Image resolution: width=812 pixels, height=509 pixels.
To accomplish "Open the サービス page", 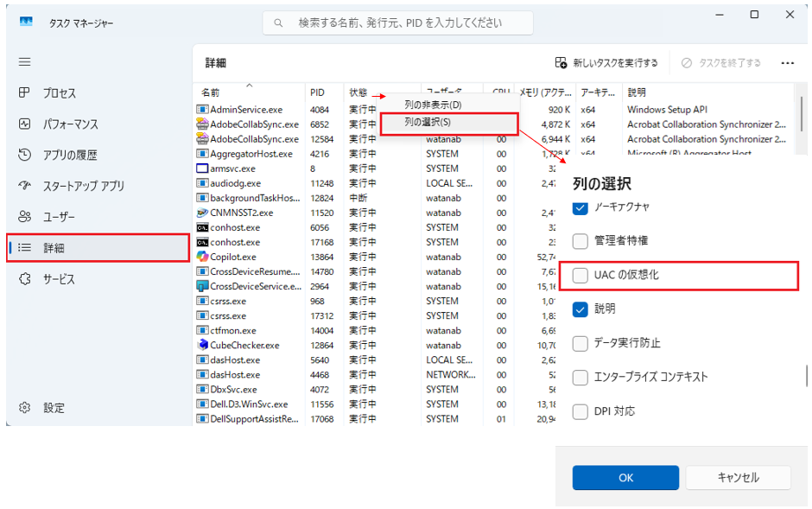I will tap(98, 279).
